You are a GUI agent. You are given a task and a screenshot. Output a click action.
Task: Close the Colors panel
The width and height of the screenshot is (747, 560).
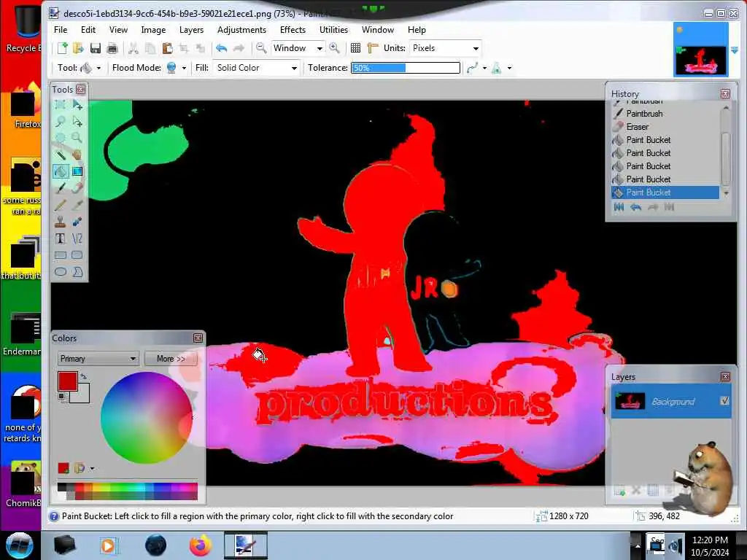198,338
